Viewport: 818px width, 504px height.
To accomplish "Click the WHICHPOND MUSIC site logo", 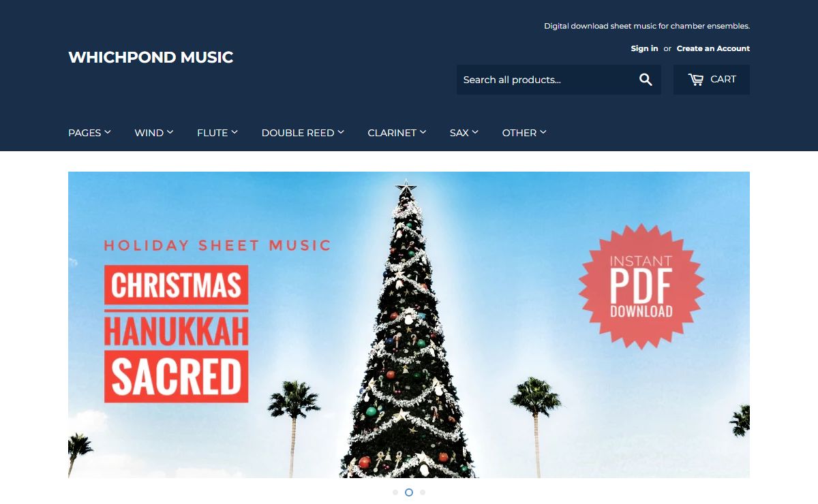I will coord(151,57).
